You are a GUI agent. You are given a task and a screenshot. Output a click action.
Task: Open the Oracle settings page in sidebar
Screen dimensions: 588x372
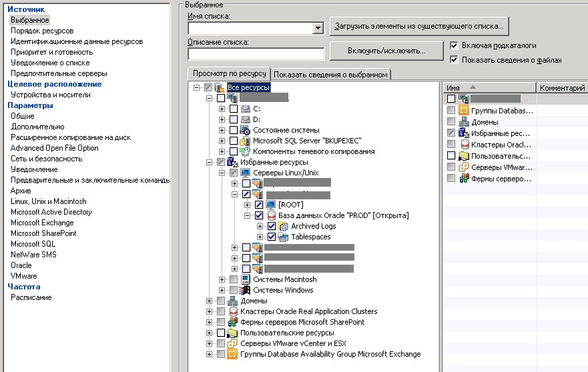(x=21, y=265)
